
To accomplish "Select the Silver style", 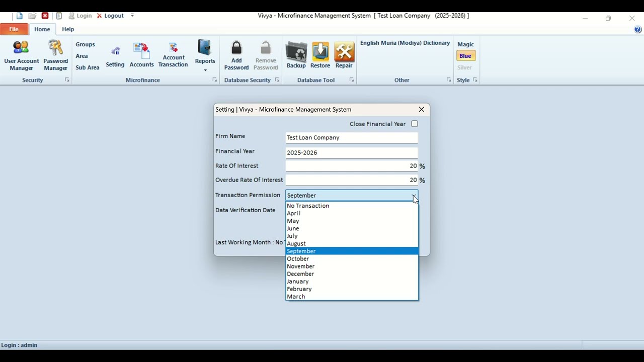I will [464, 67].
